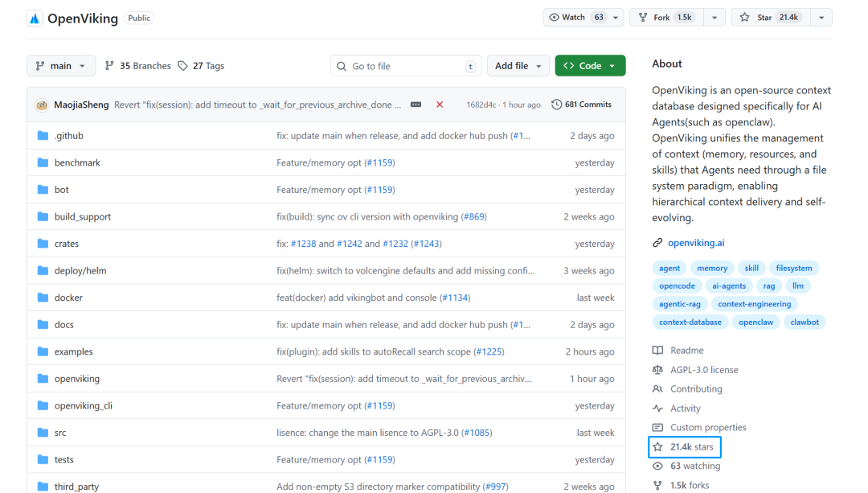Click the link icon beside openviking.ai
Screen dimensions: 868x493
(x=657, y=243)
